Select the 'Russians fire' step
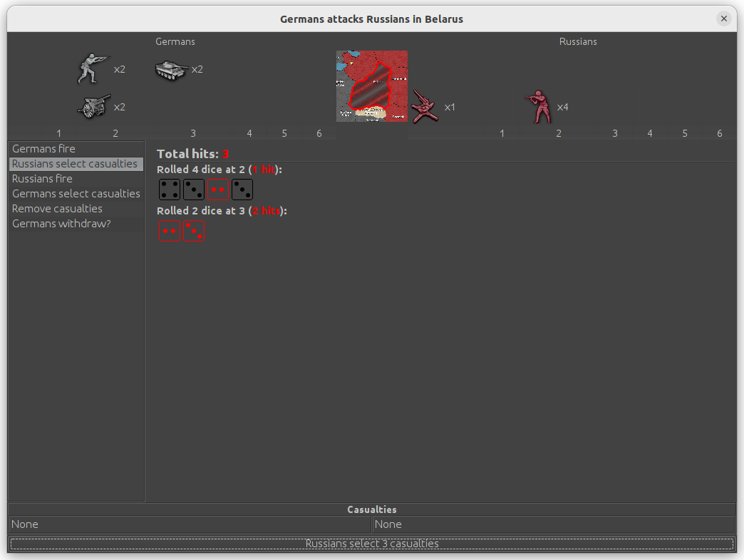Image resolution: width=744 pixels, height=560 pixels. (x=42, y=179)
